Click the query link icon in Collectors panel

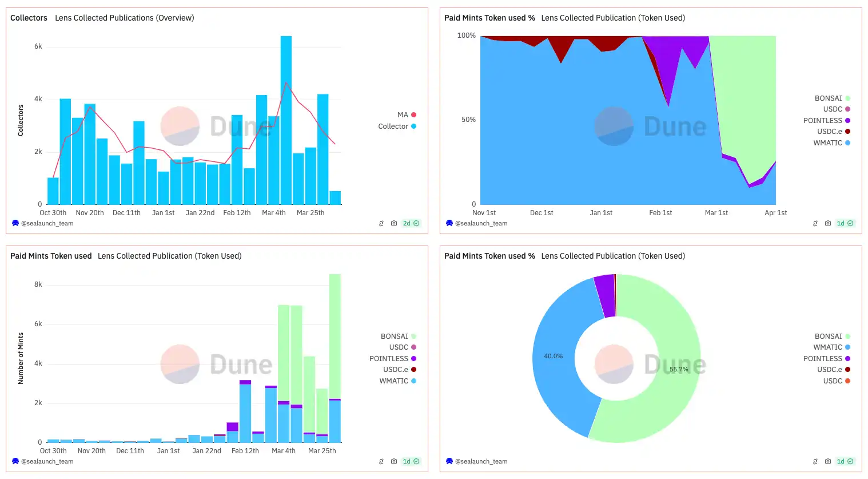pyautogui.click(x=381, y=223)
